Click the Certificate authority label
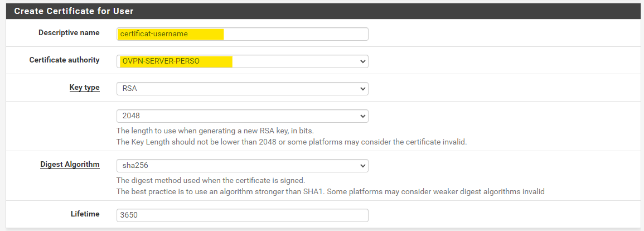644x231 pixels. point(64,60)
